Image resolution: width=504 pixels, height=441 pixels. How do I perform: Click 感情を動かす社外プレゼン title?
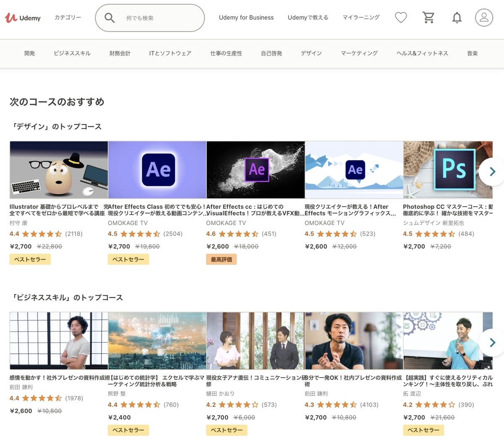coord(58,378)
